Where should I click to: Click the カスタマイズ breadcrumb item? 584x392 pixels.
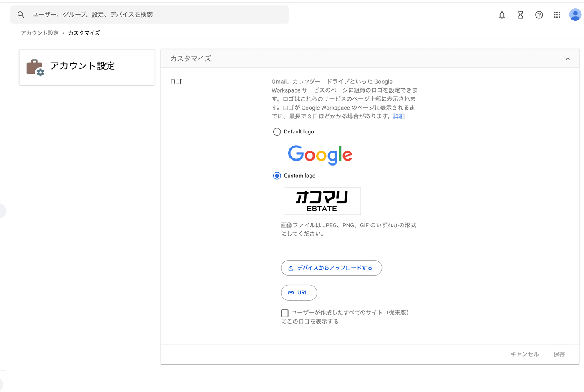[84, 33]
